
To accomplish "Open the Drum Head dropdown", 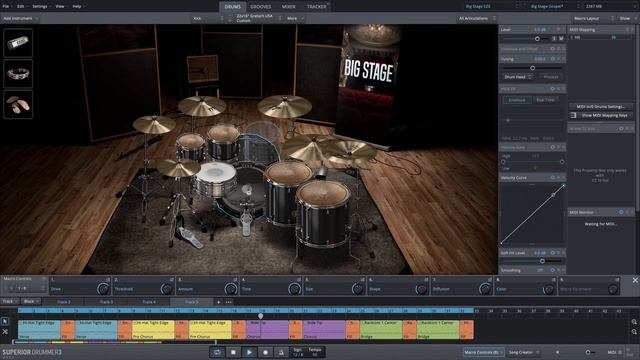I will (518, 77).
